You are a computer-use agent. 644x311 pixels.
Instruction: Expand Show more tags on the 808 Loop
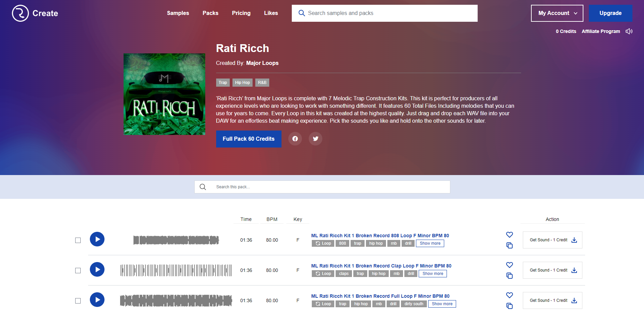point(430,243)
